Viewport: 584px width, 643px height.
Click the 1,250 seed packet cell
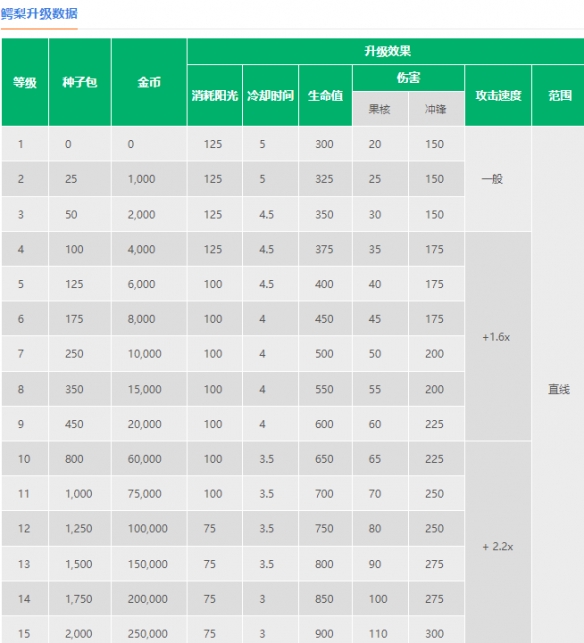[x=80, y=529]
